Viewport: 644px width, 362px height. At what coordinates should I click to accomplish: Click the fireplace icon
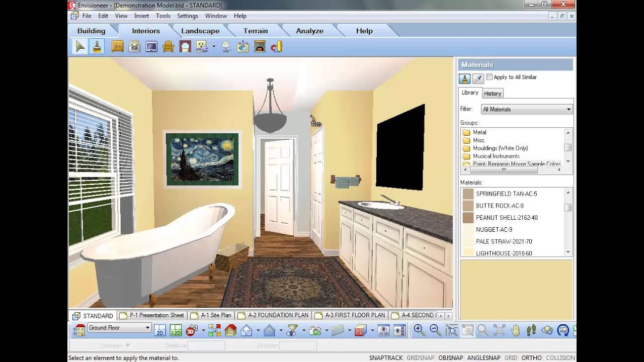point(260,47)
